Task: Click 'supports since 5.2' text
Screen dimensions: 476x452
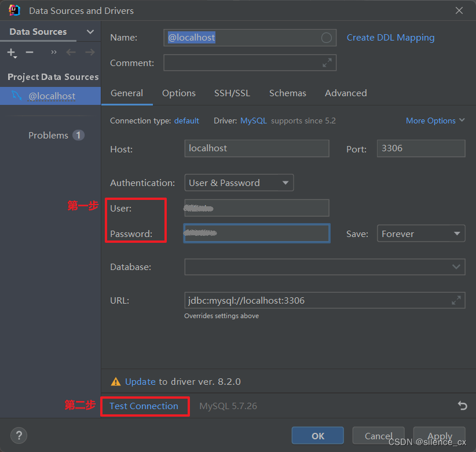Action: [x=303, y=121]
